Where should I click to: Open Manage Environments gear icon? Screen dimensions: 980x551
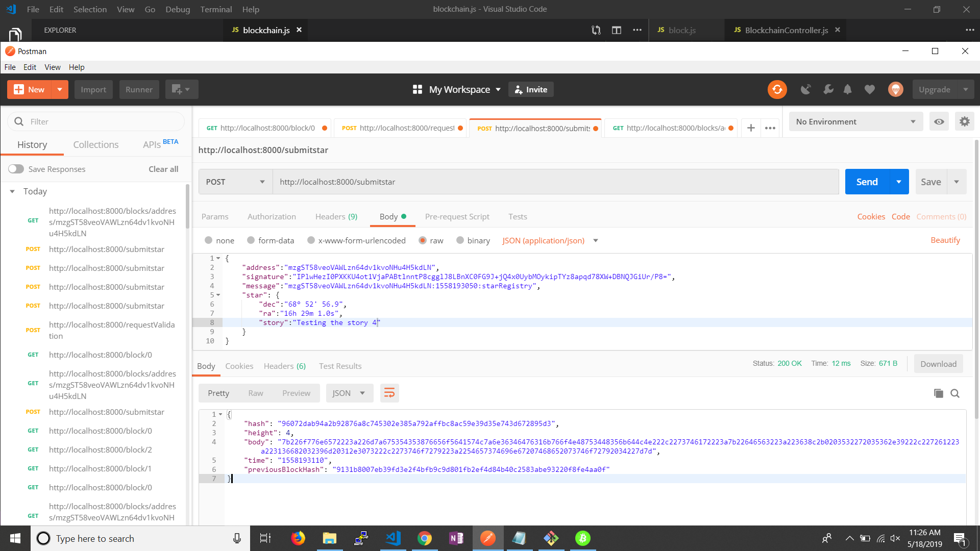pos(964,121)
